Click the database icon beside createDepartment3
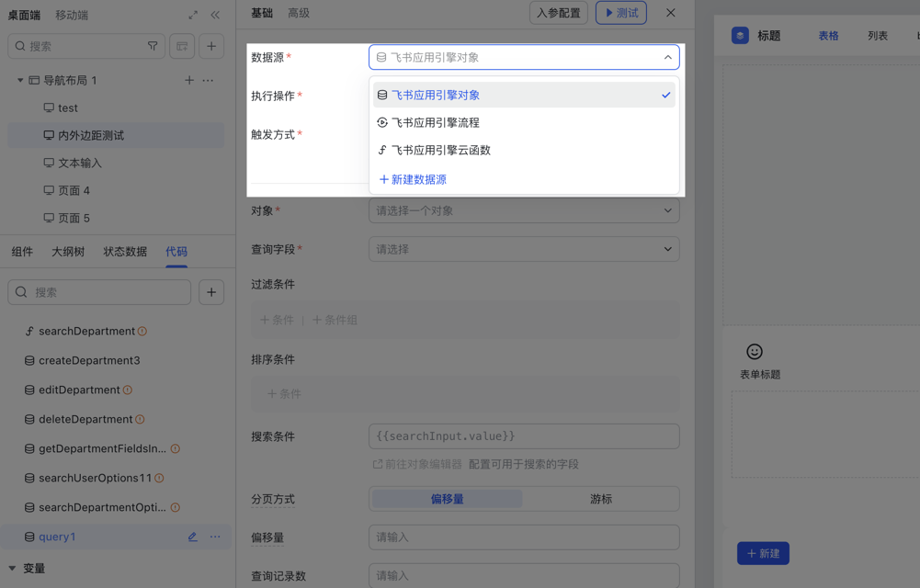Screen dimensions: 920x588 pos(29,360)
